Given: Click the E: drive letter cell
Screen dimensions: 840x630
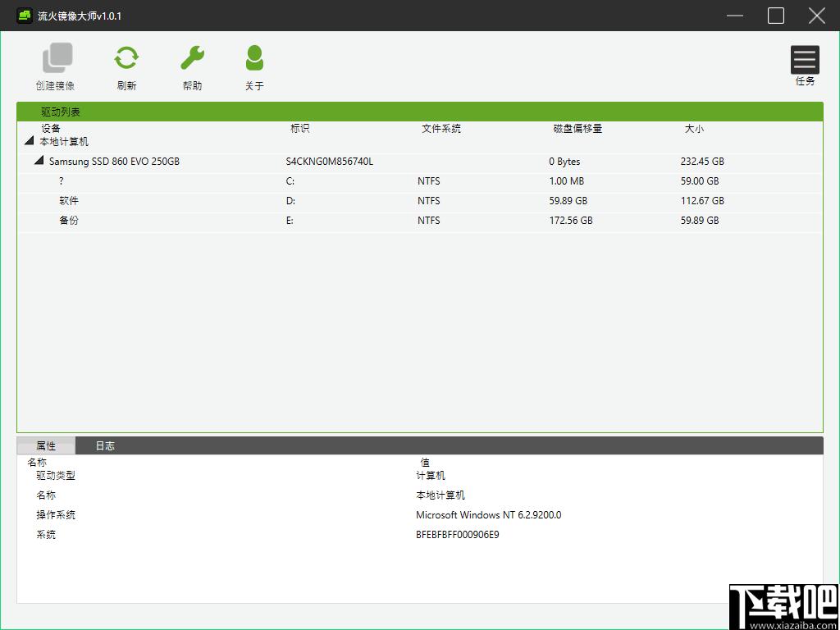Looking at the screenshot, I should 290,220.
